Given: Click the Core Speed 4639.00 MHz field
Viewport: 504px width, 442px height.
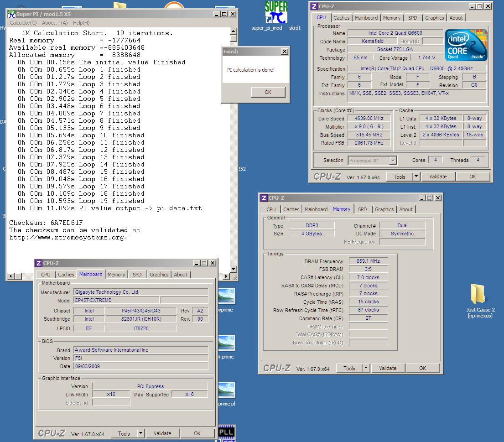Looking at the screenshot, I should tap(369, 118).
